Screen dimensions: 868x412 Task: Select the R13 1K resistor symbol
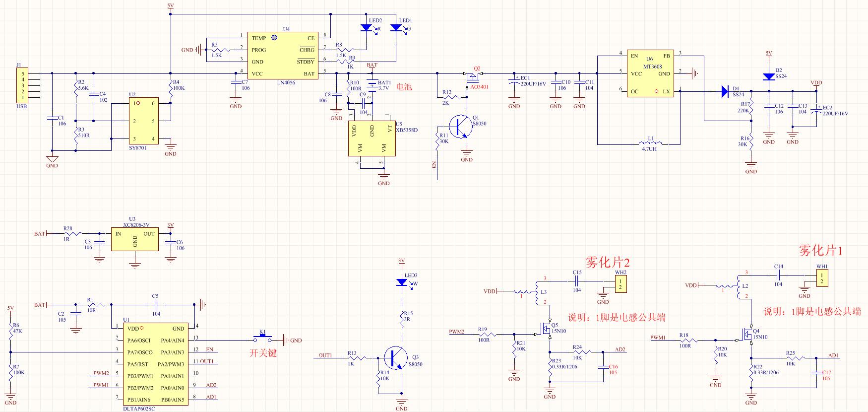[356, 357]
